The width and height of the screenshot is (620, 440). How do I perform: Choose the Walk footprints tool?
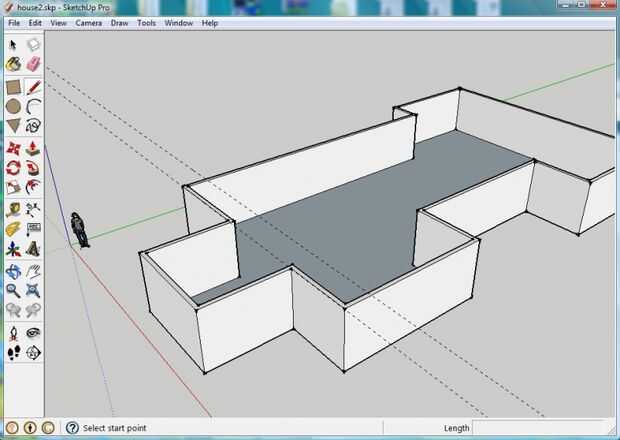coord(13,352)
